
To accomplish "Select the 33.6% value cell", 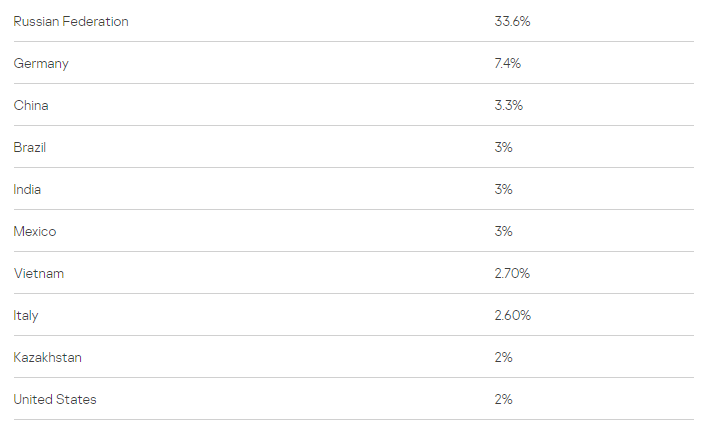I will tap(512, 22).
